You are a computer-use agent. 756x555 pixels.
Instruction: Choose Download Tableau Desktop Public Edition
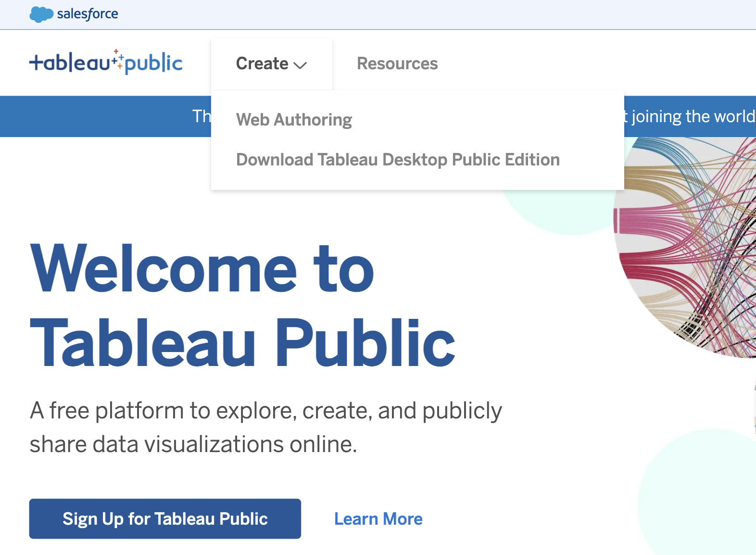(x=398, y=160)
